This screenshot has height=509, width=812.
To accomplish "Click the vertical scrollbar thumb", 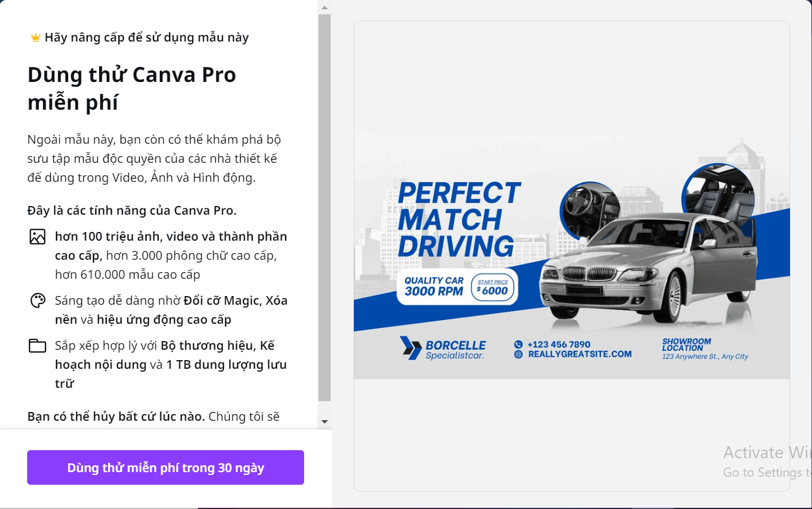I will click(324, 208).
